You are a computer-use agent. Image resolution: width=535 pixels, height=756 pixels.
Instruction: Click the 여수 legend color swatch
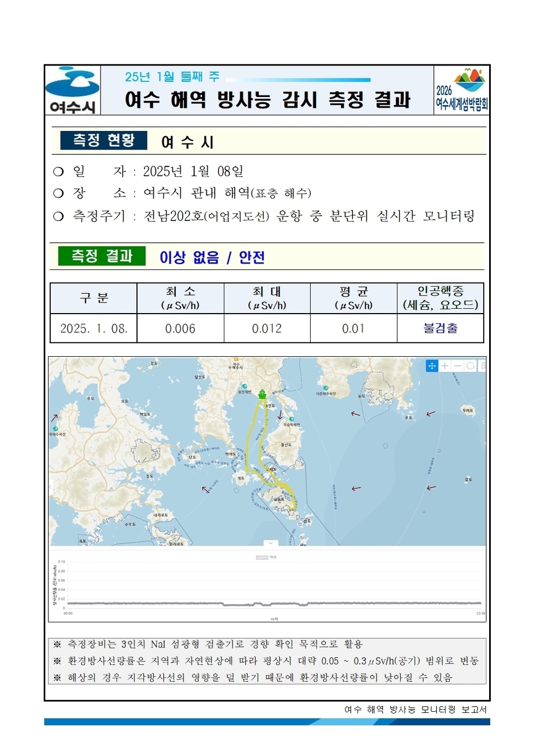pos(261,557)
